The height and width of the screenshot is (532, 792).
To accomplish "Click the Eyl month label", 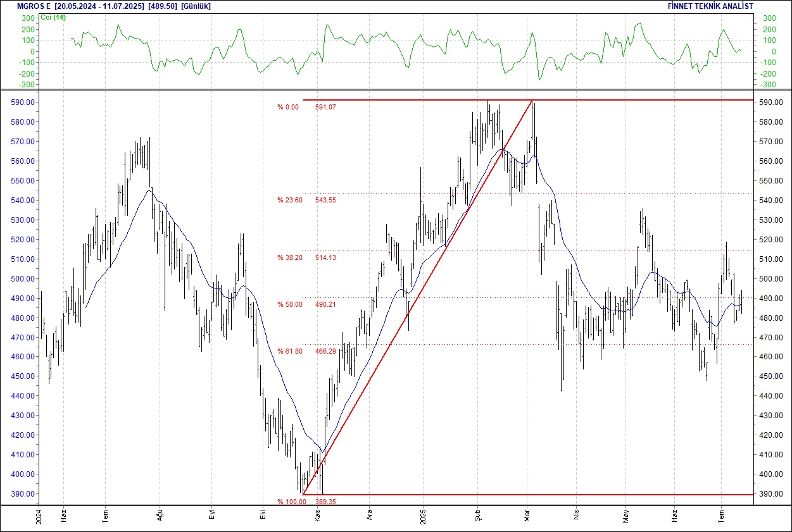I will pyautogui.click(x=212, y=516).
